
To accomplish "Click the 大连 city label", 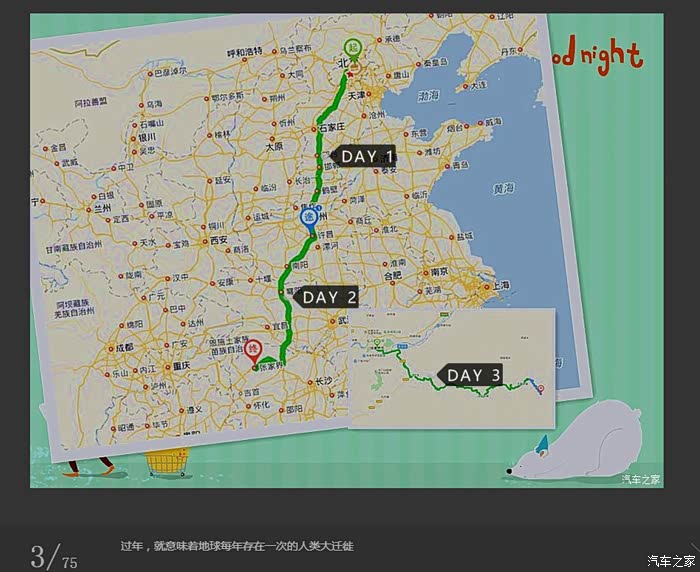I will coord(478,84).
